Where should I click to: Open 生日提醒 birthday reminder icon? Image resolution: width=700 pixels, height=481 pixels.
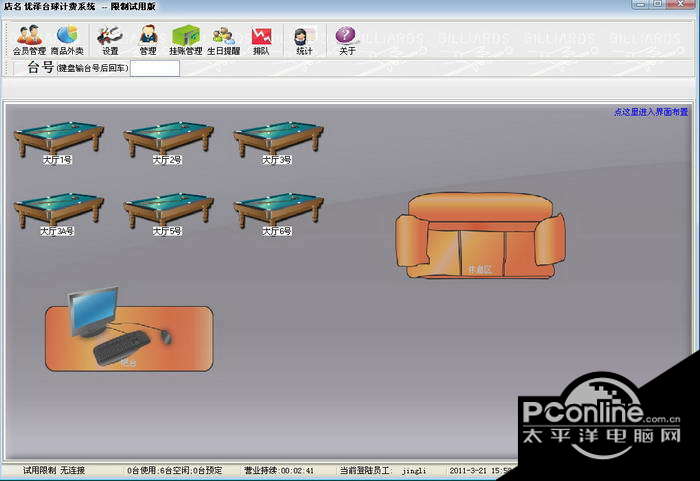(224, 40)
